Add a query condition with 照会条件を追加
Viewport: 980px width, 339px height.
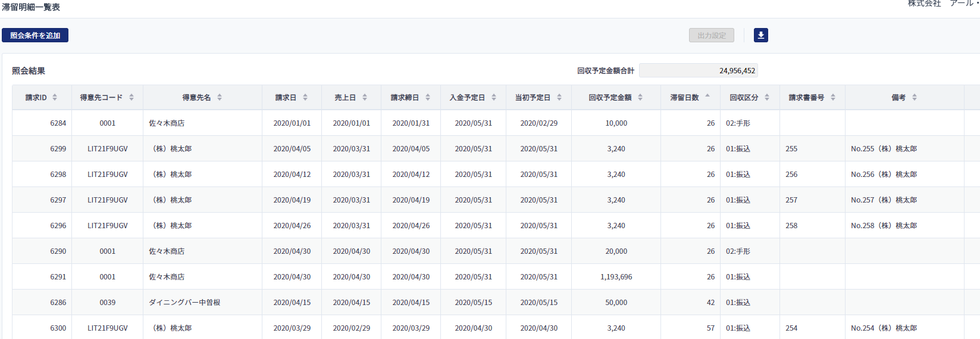[35, 35]
